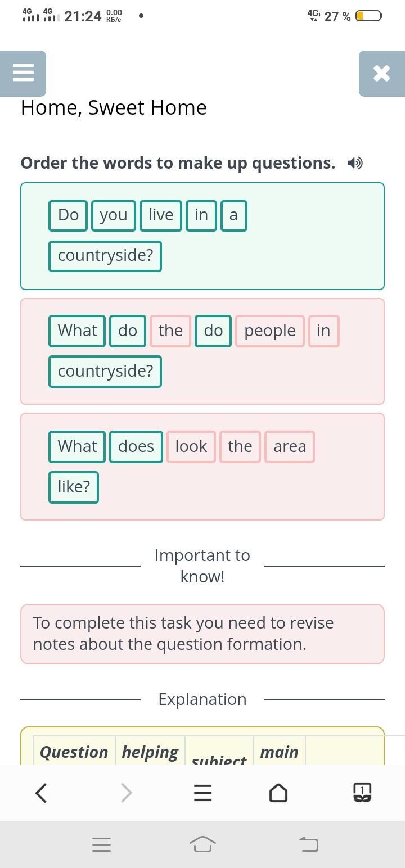Open Android recent apps button

pos(101,844)
